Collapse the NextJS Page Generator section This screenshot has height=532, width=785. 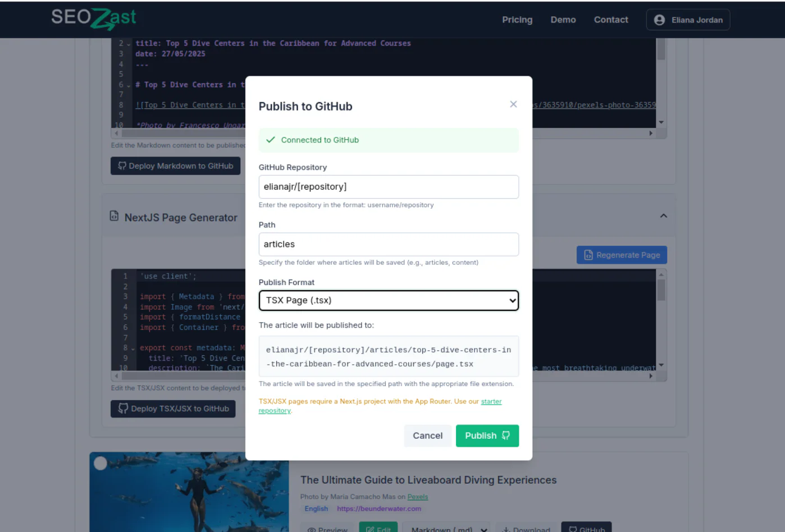pyautogui.click(x=663, y=215)
